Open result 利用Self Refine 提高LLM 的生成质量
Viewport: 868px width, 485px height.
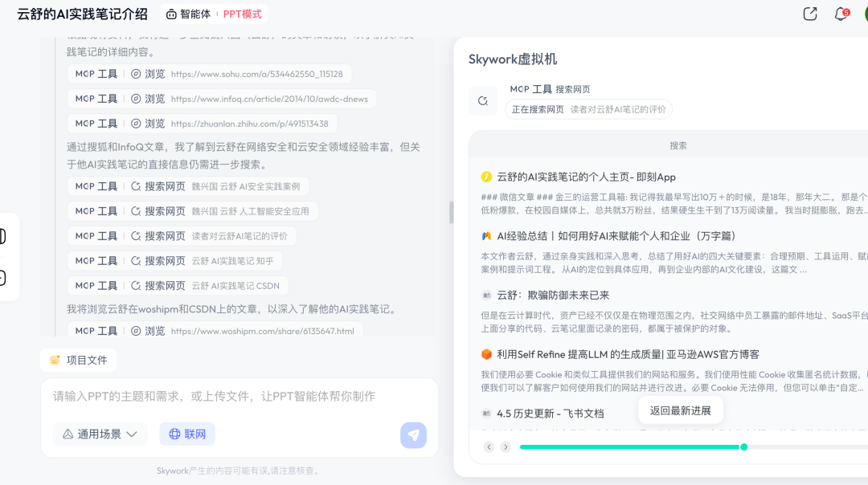[x=628, y=354]
